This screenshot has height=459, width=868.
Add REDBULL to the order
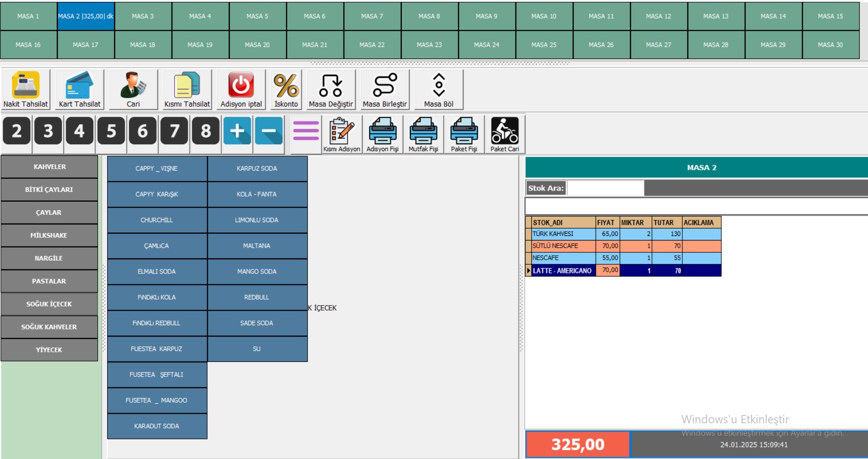pos(257,297)
